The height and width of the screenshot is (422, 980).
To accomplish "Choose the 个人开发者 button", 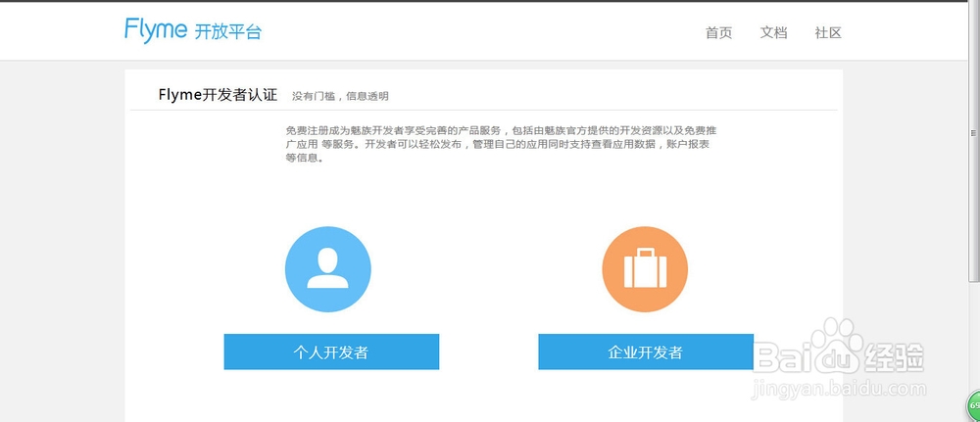I will pos(331,352).
